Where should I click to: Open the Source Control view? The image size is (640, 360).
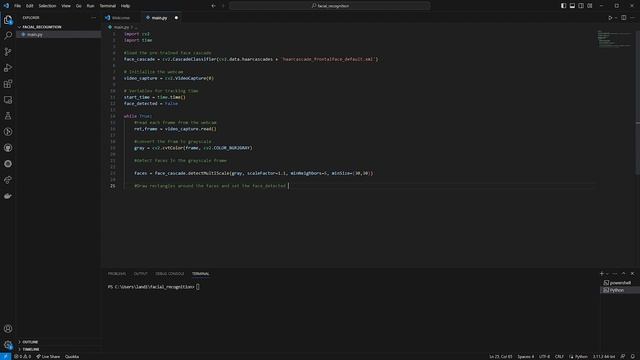pyautogui.click(x=8, y=51)
